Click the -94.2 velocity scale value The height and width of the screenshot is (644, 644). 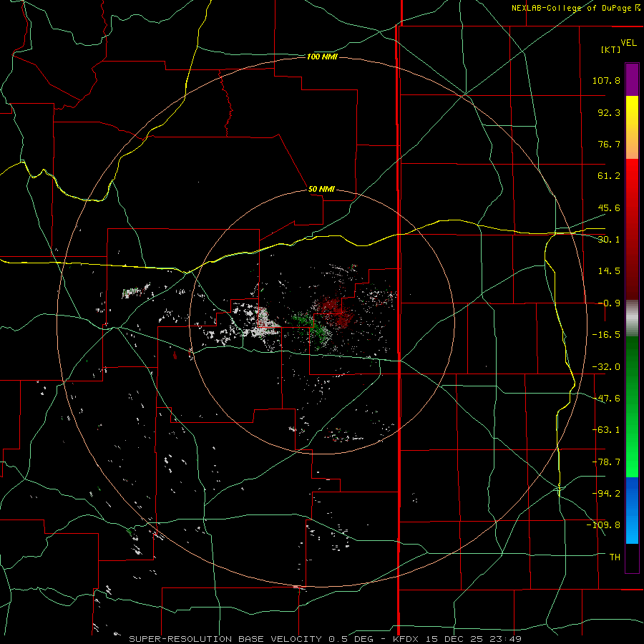click(x=606, y=494)
